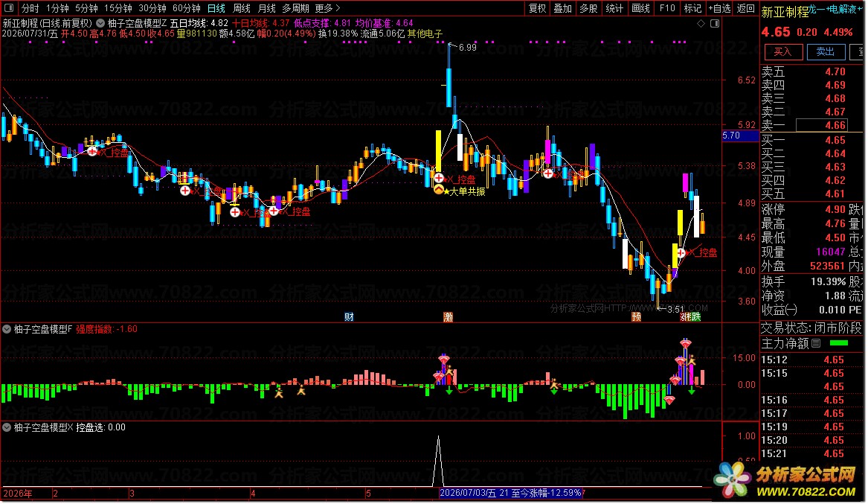Image resolution: width=868 pixels, height=504 pixels.
Task: Click the 预 marker icon at the chart bottom
Action: [637, 317]
